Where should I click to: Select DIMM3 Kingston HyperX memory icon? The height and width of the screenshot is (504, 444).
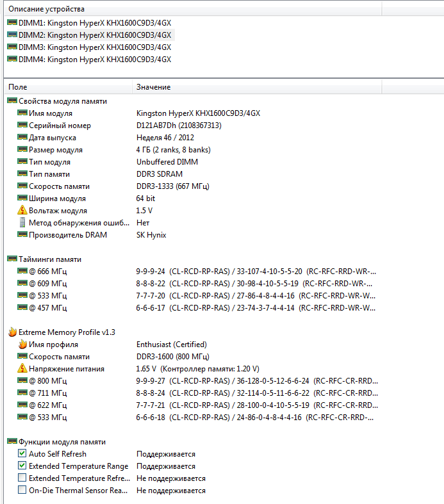(x=12, y=47)
